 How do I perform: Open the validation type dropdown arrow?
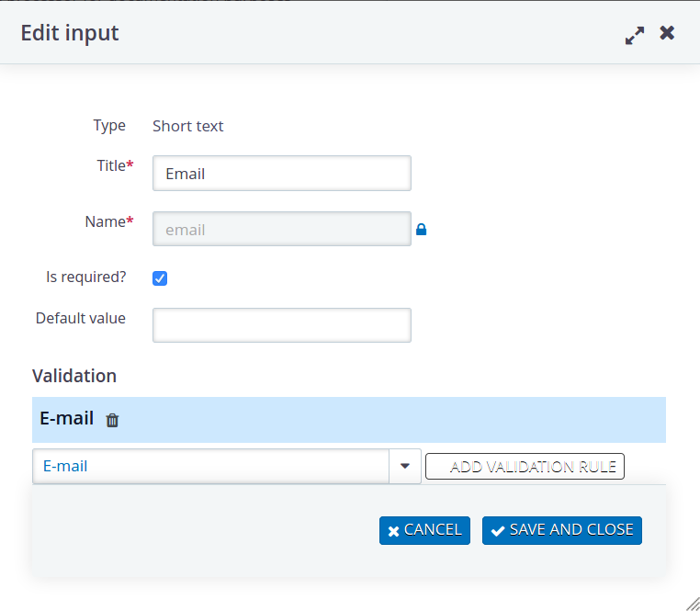pyautogui.click(x=405, y=466)
